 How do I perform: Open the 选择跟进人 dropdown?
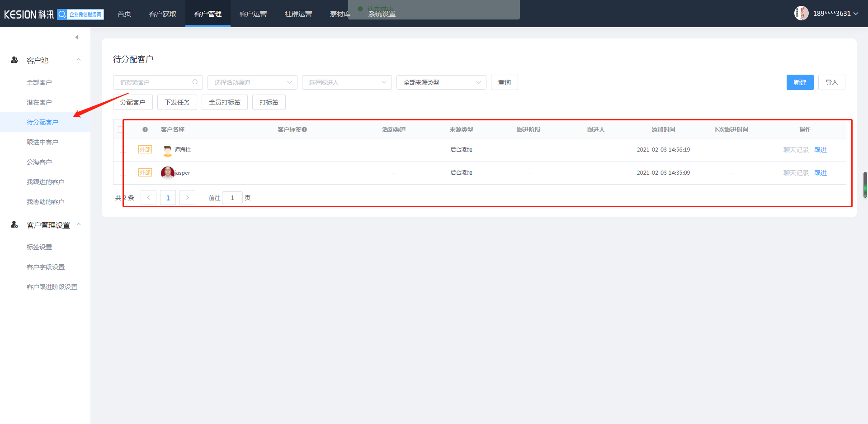click(x=347, y=82)
